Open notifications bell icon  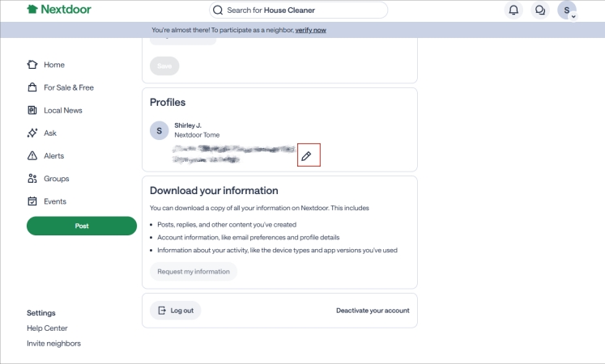coord(513,11)
